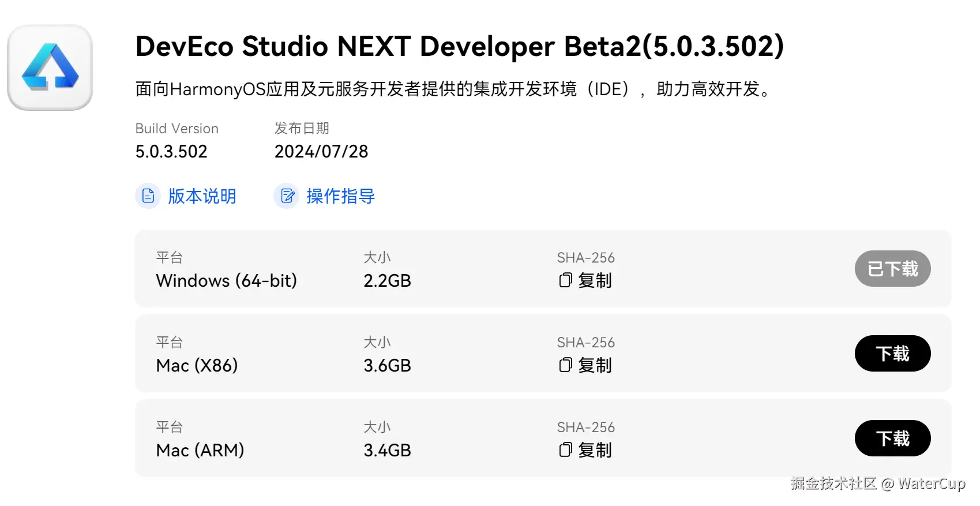Image resolution: width=980 pixels, height=506 pixels.
Task: Open the 操作指导 guide link
Action: click(340, 196)
